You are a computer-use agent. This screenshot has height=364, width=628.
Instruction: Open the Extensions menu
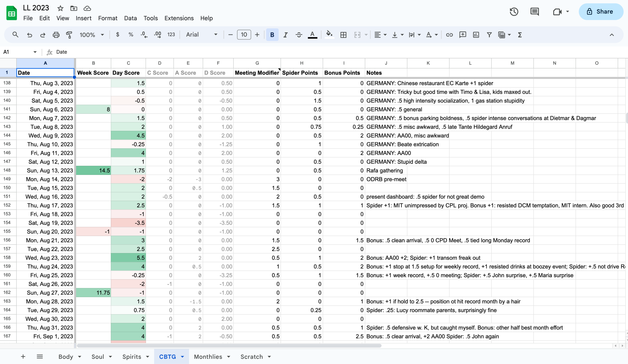(x=179, y=18)
